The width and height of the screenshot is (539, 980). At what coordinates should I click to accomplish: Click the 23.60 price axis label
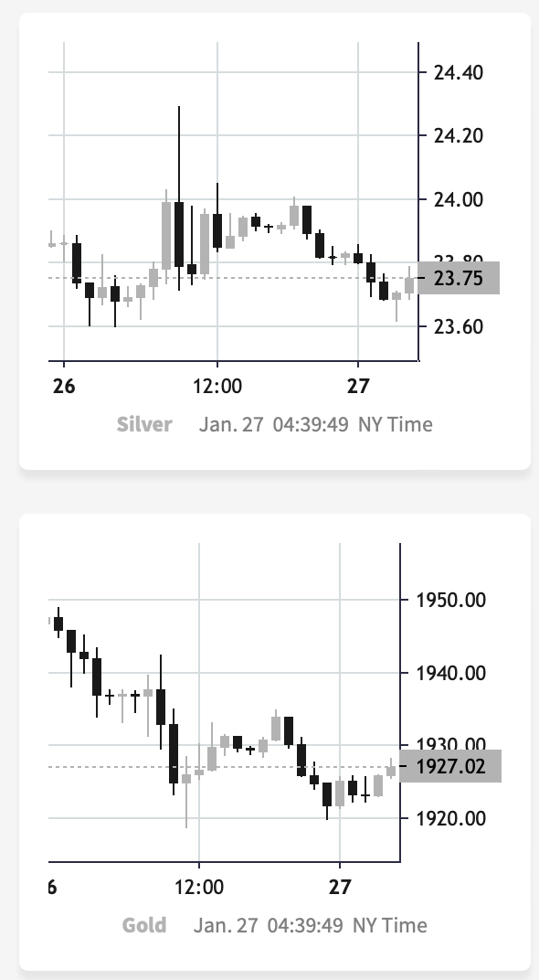coord(459,326)
